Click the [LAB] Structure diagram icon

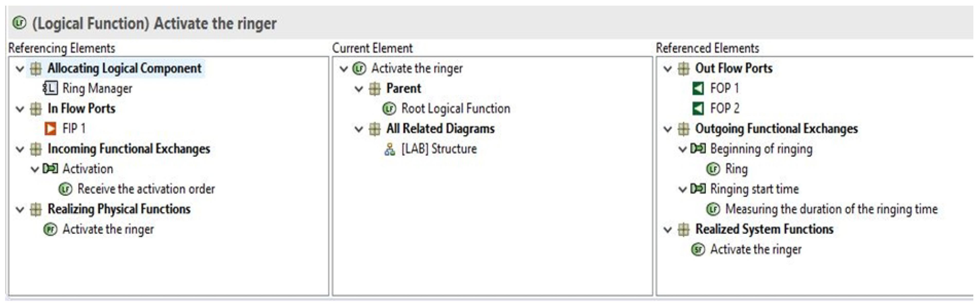[389, 149]
